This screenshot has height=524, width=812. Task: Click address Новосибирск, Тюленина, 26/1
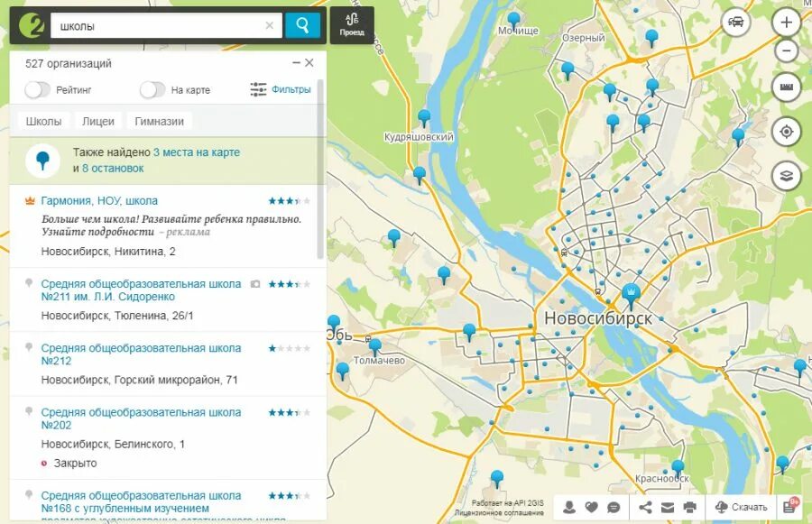(x=117, y=316)
